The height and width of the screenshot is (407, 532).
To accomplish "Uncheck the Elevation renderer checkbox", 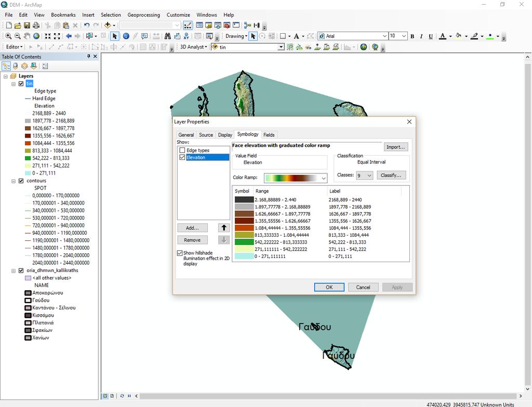I will pos(182,157).
